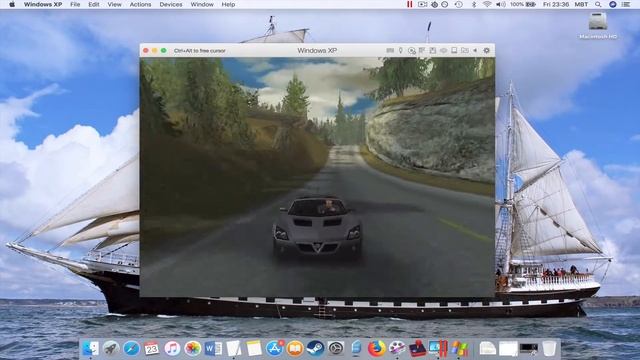Open iBooks from the dock
The image size is (640, 360).
pyautogui.click(x=295, y=349)
